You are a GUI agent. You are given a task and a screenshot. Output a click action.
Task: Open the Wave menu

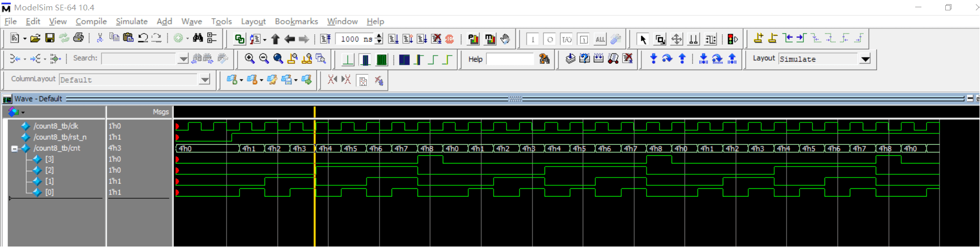point(192,21)
